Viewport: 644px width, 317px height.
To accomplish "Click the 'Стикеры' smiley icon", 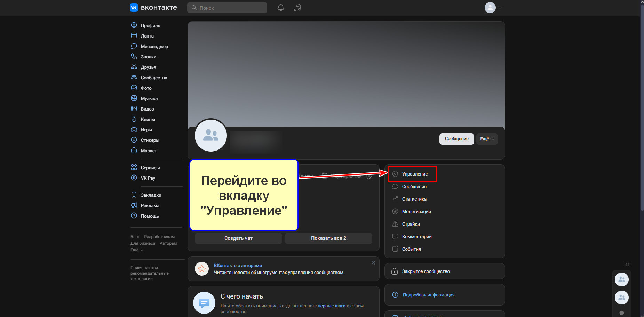I will point(134,140).
